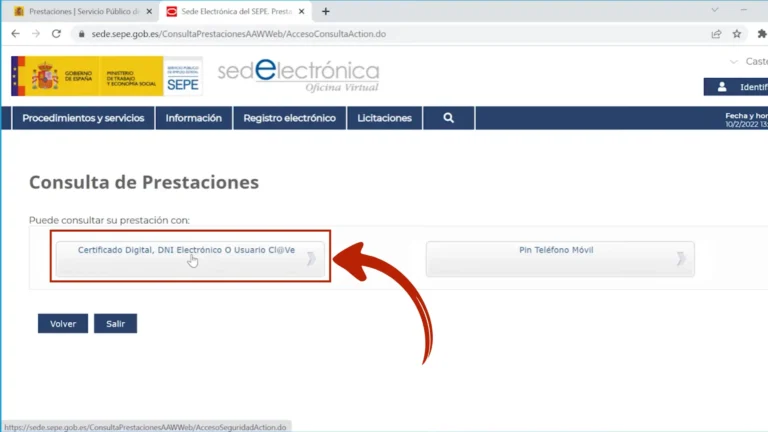768x432 pixels.
Task: Open the Licitaciones menu
Action: coord(384,118)
